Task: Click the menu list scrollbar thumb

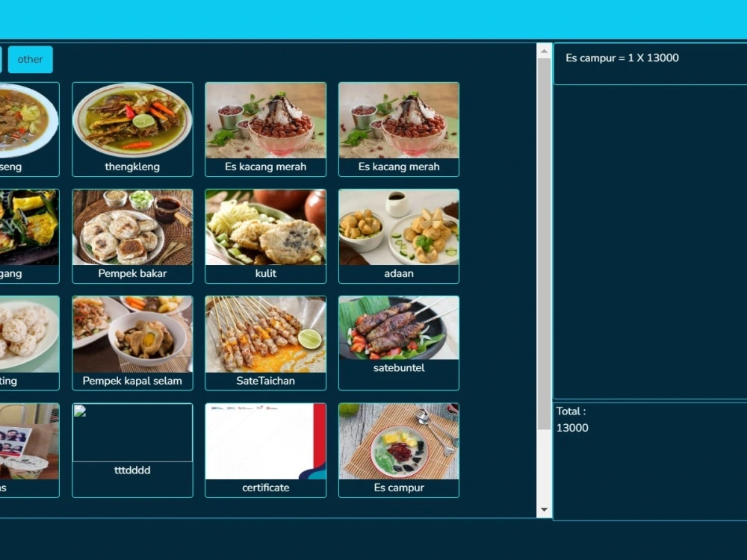Action: point(544,244)
